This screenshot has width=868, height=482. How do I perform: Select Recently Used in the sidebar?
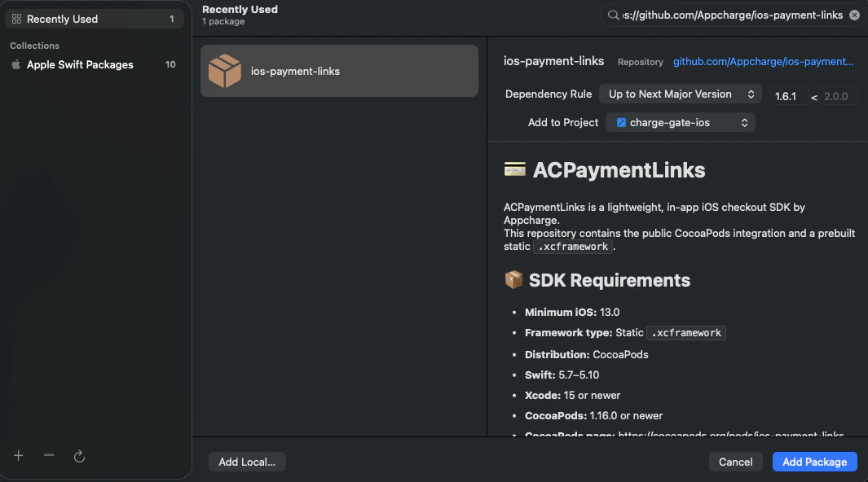(94, 19)
